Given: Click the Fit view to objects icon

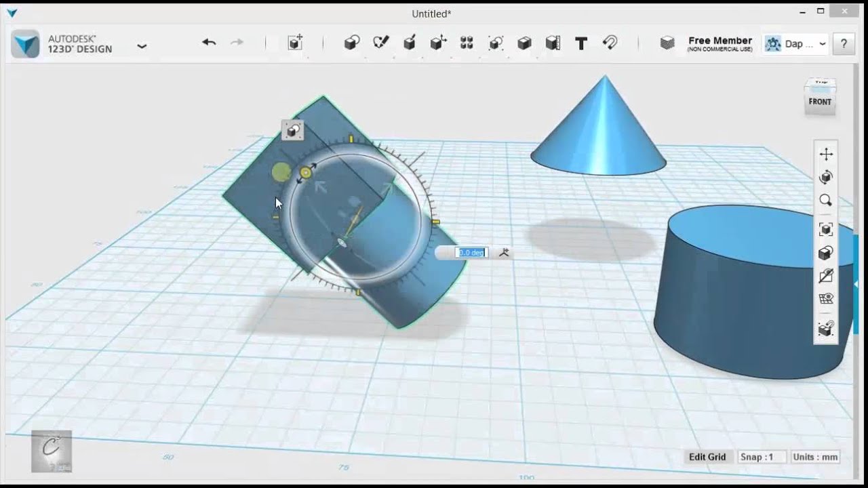Looking at the screenshot, I should pos(826,230).
